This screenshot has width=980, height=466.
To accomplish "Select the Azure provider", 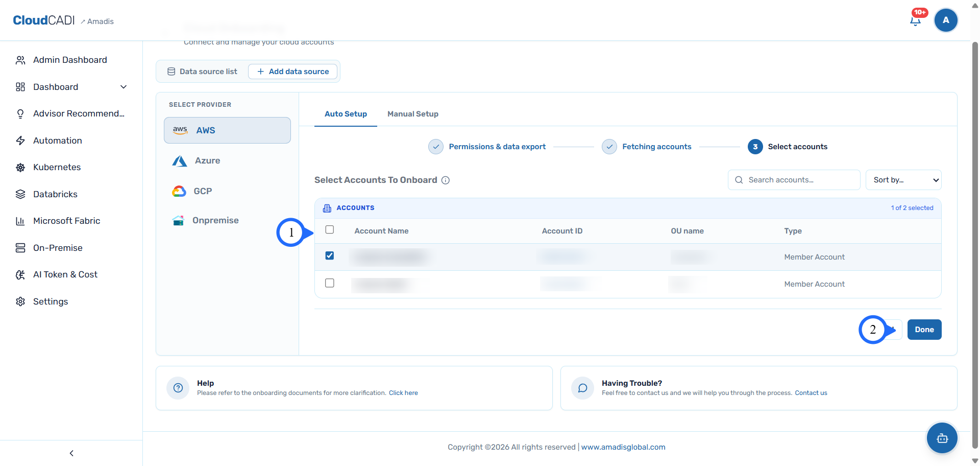I will [227, 160].
